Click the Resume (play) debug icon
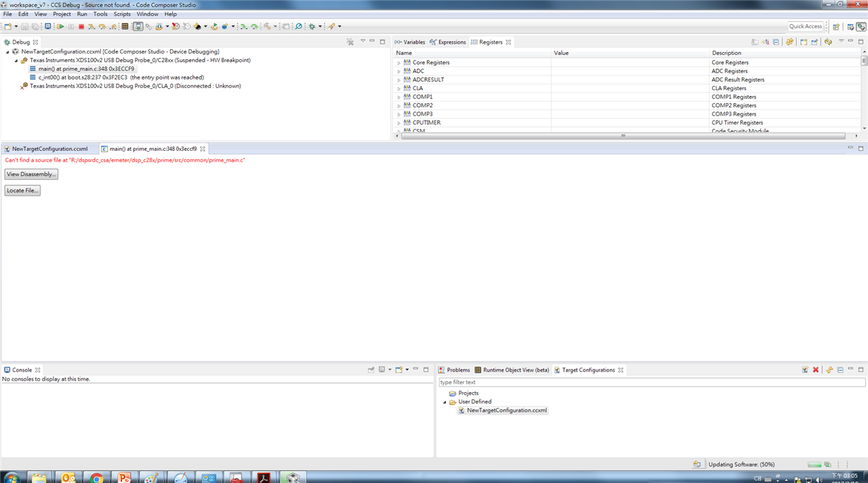The height and width of the screenshot is (483, 868). click(60, 26)
